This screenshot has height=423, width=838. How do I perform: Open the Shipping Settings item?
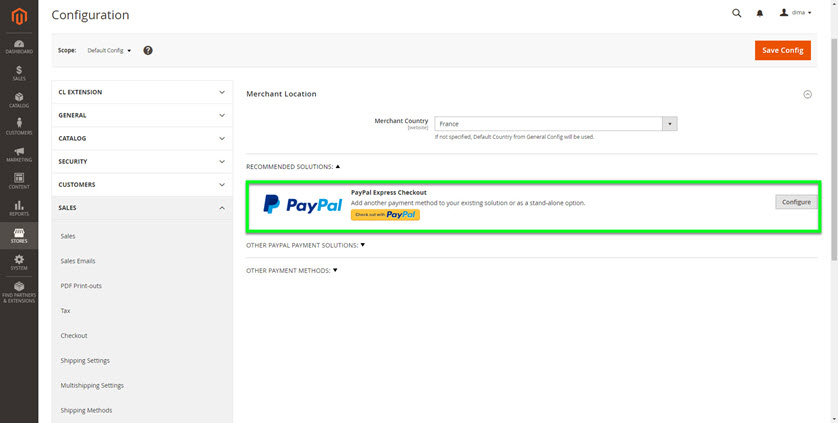point(85,360)
